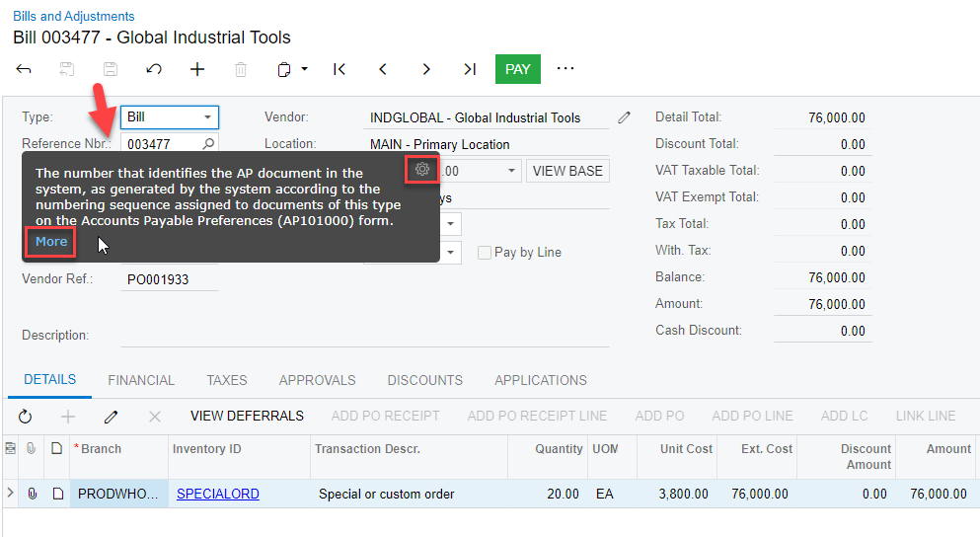Go to the next record
The image size is (980, 537).
click(x=426, y=69)
